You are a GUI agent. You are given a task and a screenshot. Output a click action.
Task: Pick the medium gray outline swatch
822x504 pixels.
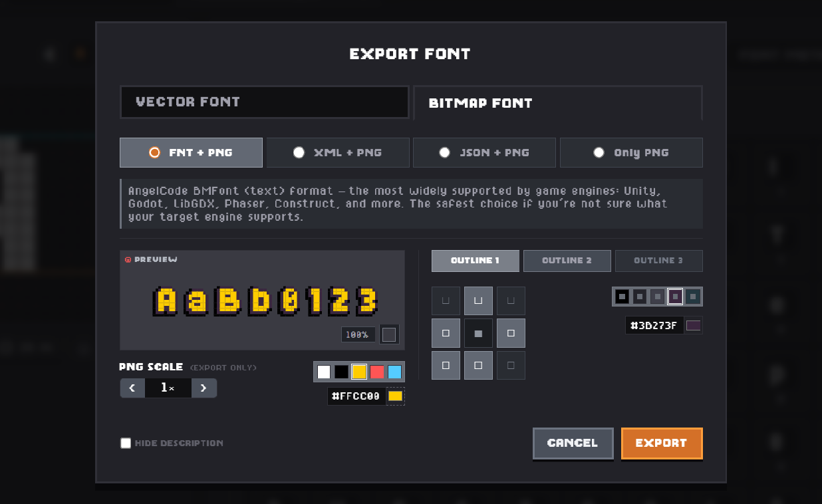click(657, 297)
